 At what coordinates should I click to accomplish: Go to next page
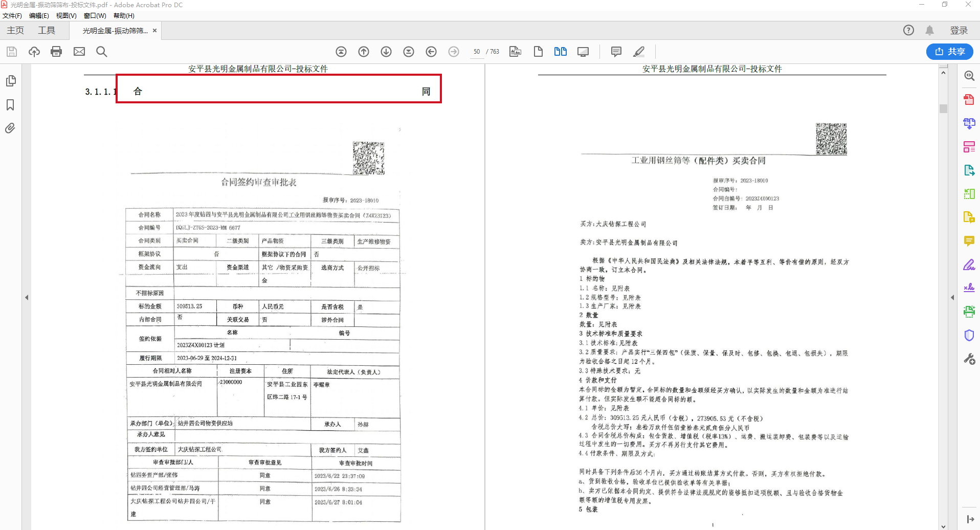(x=386, y=52)
